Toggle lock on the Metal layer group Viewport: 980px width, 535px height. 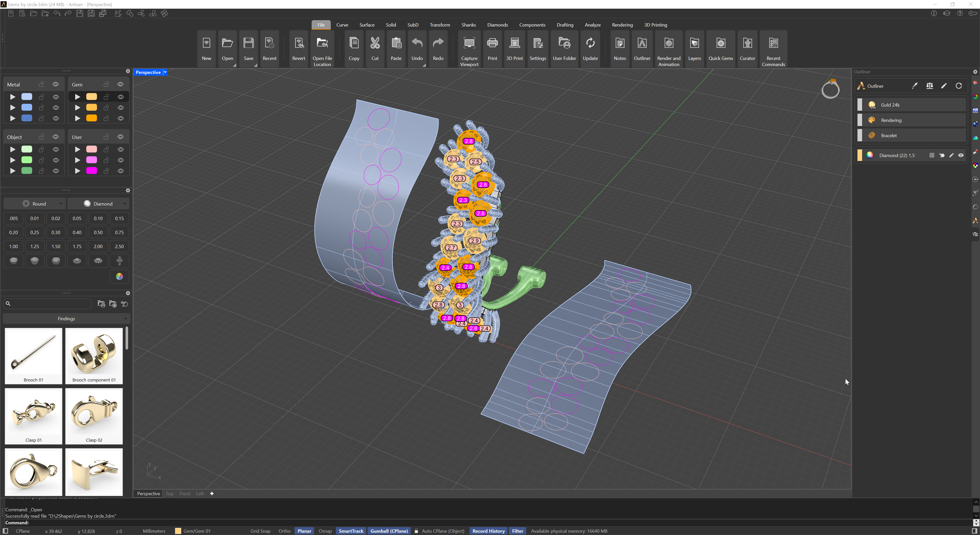pos(41,84)
